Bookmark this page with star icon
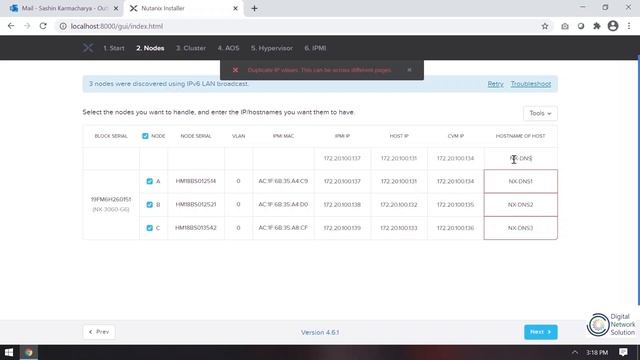The width and height of the screenshot is (640, 360). (x=545, y=26)
